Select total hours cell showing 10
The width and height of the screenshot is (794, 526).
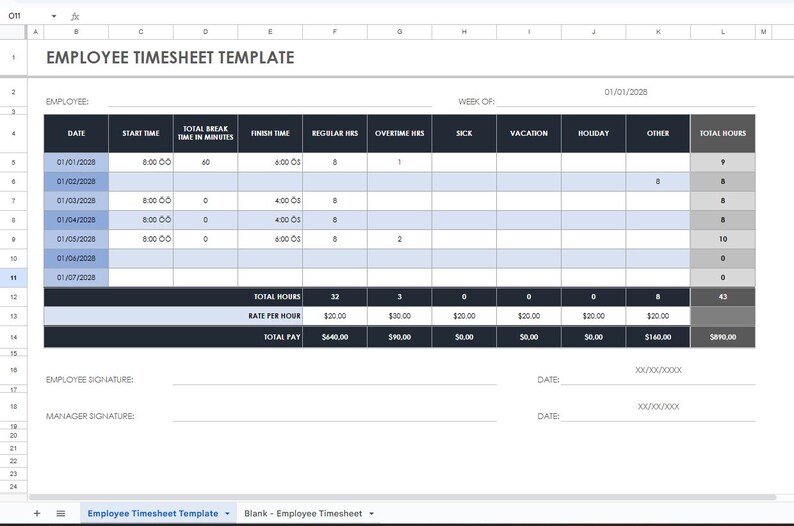(x=723, y=239)
